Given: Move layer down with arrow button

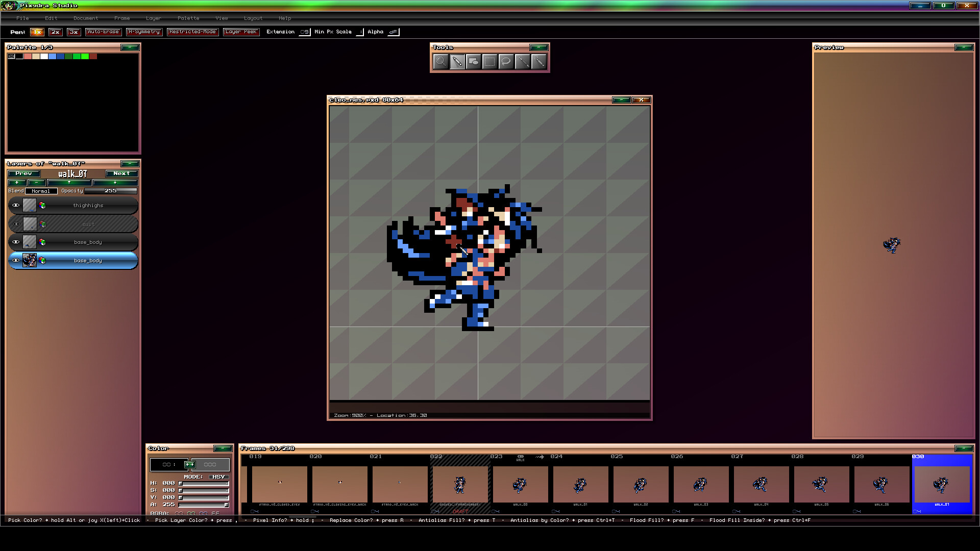Looking at the screenshot, I should point(115,182).
